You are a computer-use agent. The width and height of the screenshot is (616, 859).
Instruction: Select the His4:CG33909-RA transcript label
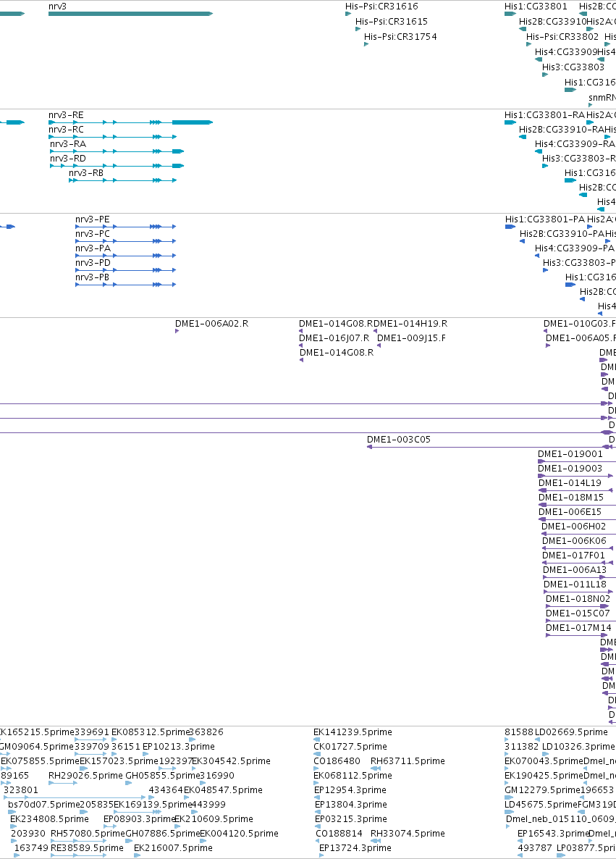pos(575,144)
